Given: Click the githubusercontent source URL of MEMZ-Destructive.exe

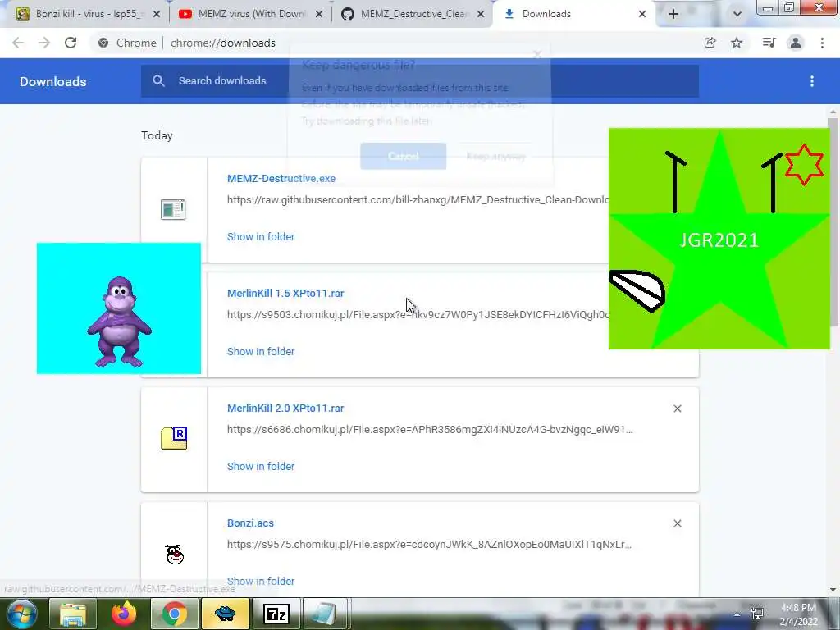Looking at the screenshot, I should (418, 200).
